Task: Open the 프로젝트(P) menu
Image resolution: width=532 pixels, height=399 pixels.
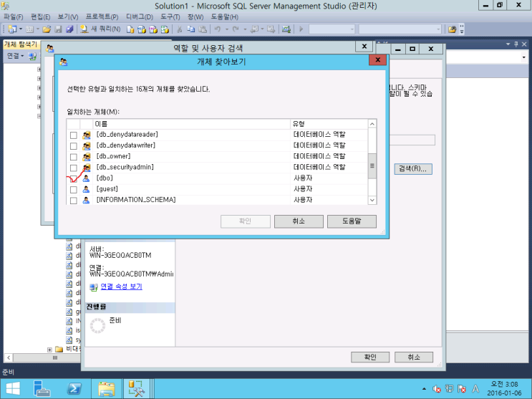Action: pos(102,17)
